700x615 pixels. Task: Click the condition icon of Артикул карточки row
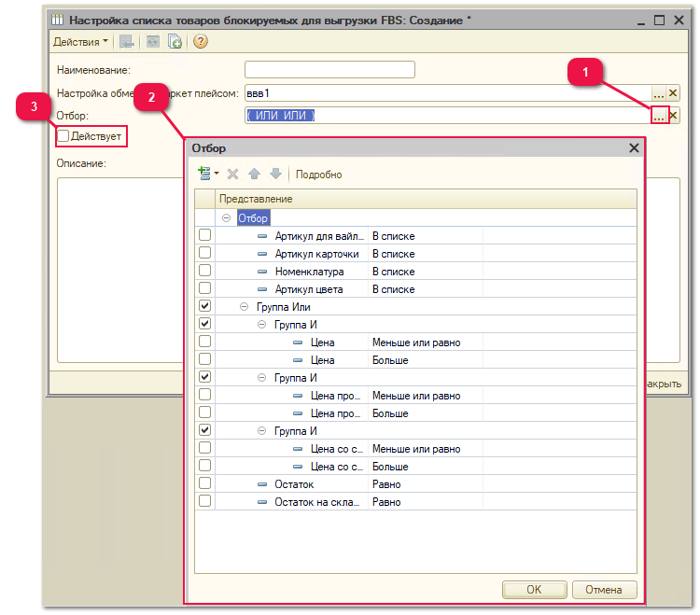point(262,254)
